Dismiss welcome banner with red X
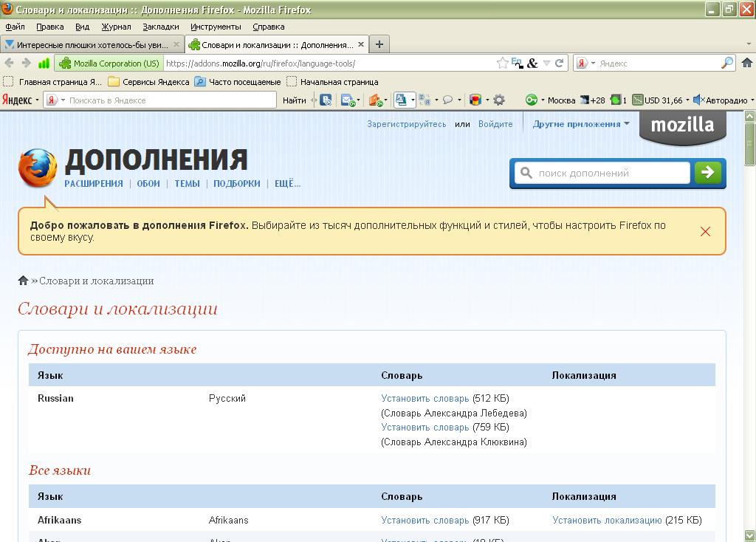 click(x=705, y=231)
